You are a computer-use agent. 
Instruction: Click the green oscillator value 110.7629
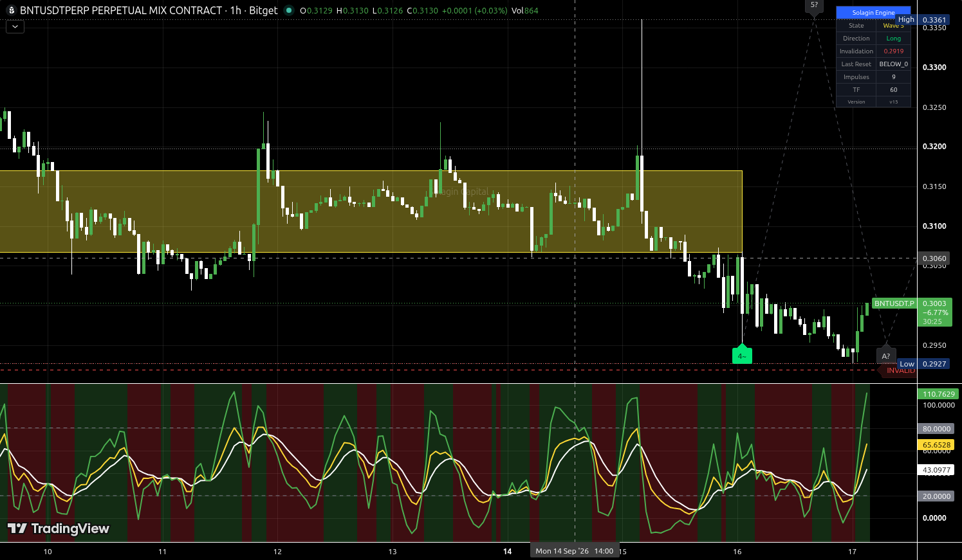point(938,394)
